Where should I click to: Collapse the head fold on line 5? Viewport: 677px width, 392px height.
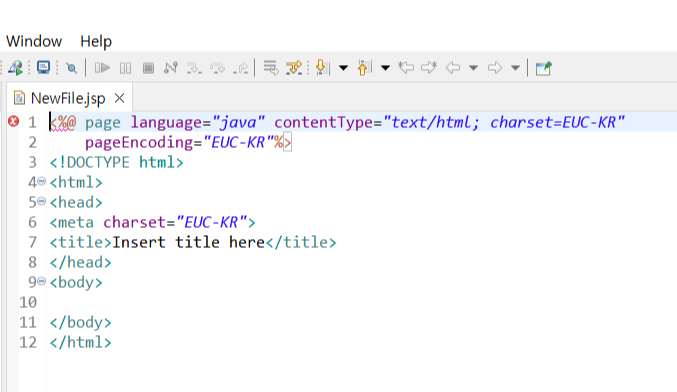(41, 201)
